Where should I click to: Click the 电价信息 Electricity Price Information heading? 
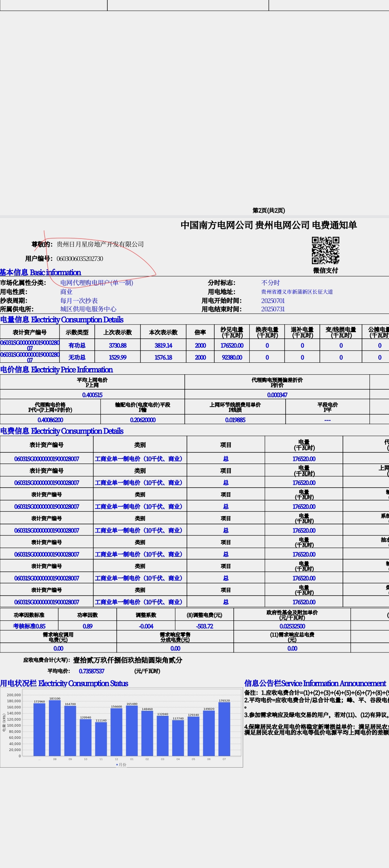click(x=57, y=370)
